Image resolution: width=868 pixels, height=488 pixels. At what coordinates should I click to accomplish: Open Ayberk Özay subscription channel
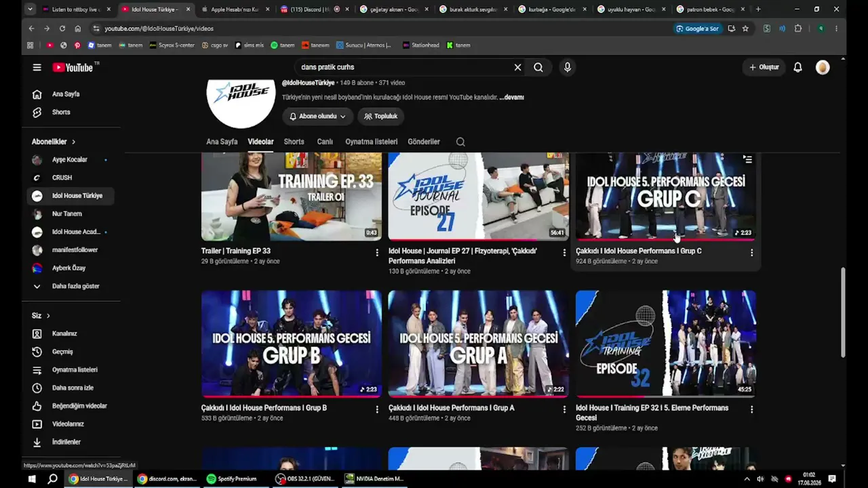(x=71, y=268)
